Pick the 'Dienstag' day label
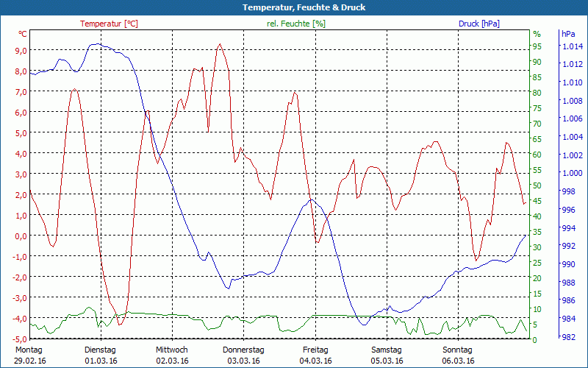588x368 pixels. click(100, 350)
